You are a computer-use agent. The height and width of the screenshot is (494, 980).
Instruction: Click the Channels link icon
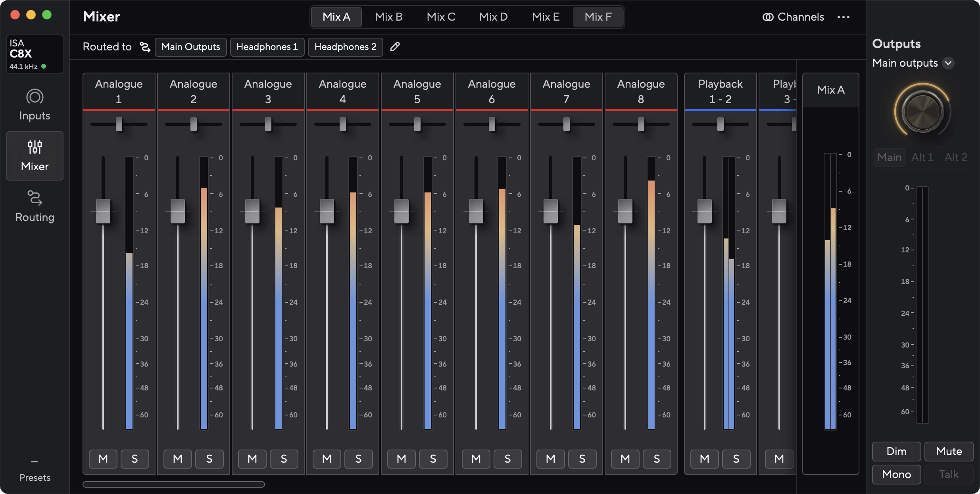(x=768, y=17)
